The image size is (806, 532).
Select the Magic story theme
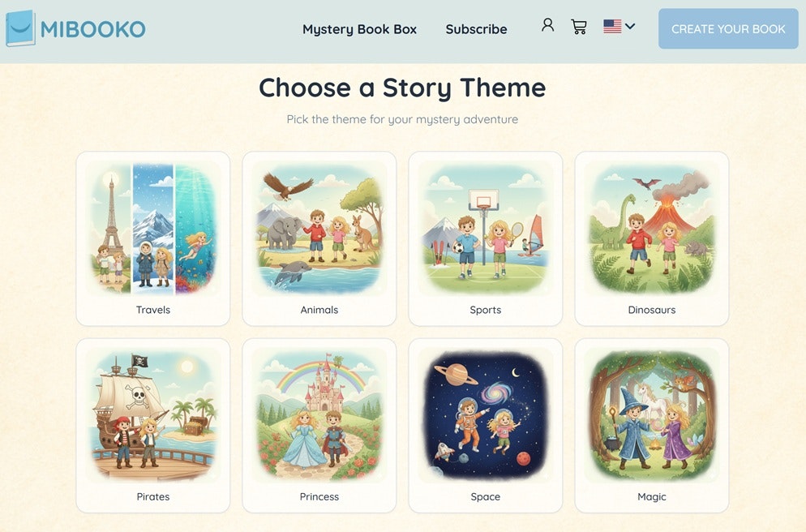[651, 422]
